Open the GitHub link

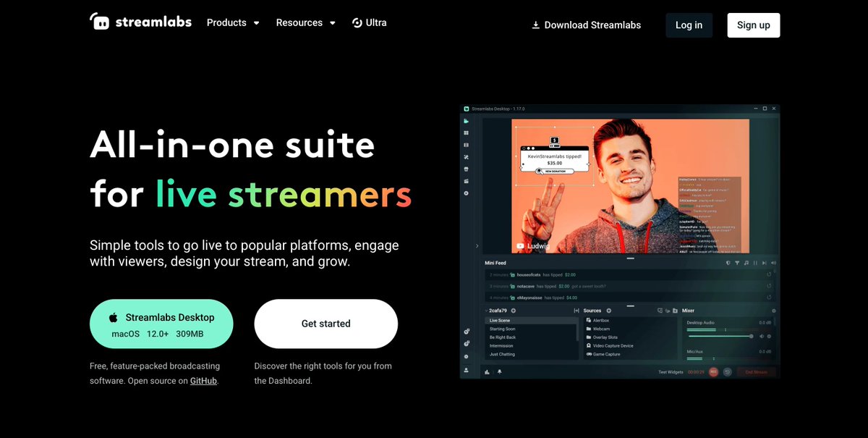click(203, 381)
